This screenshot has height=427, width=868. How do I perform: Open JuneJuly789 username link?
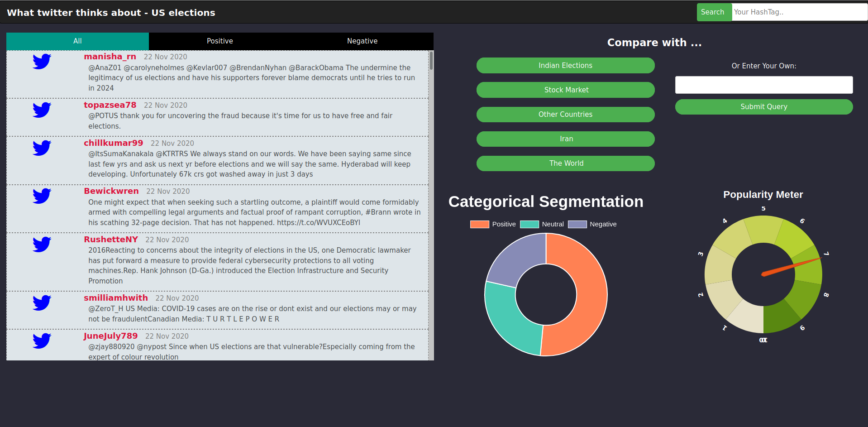[111, 336]
